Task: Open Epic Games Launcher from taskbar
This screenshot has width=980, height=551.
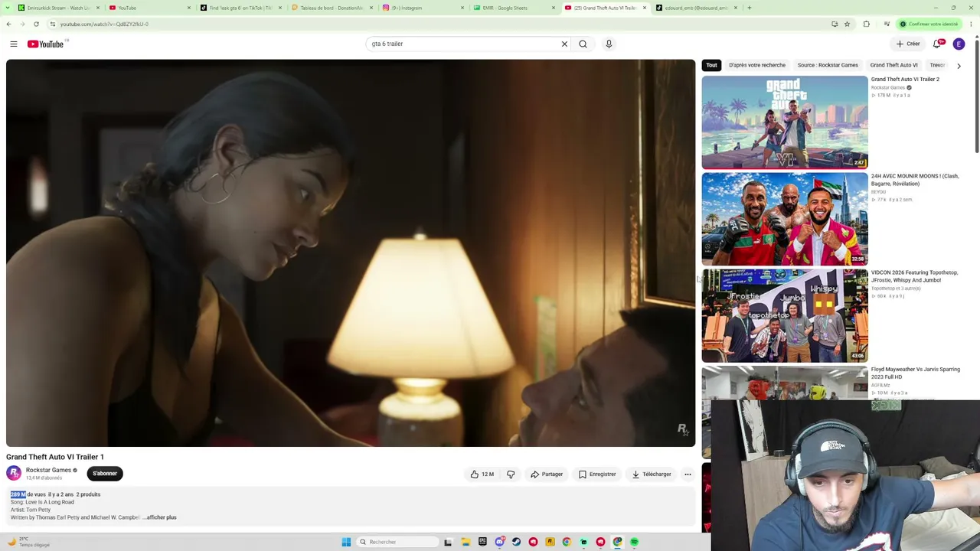Action: 482,542
